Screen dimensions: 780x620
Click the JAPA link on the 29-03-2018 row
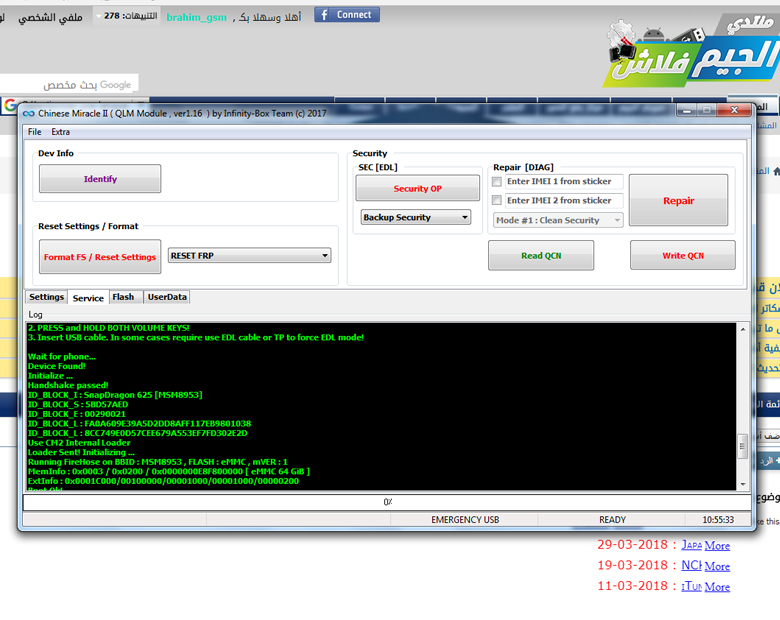coord(691,545)
